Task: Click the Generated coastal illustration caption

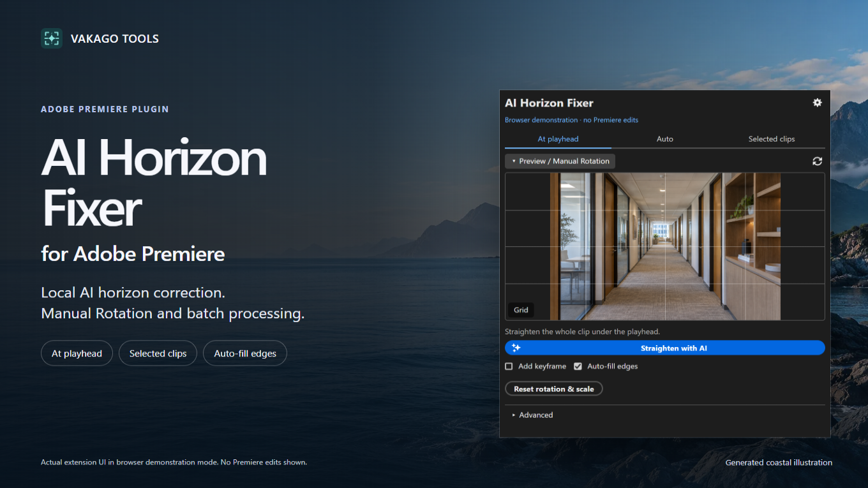Action: [779, 462]
